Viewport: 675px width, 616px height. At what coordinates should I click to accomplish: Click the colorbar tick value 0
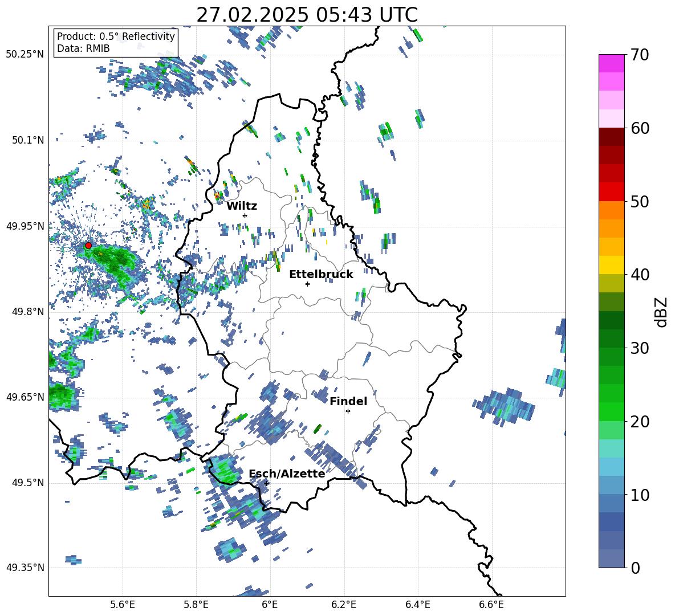[635, 568]
